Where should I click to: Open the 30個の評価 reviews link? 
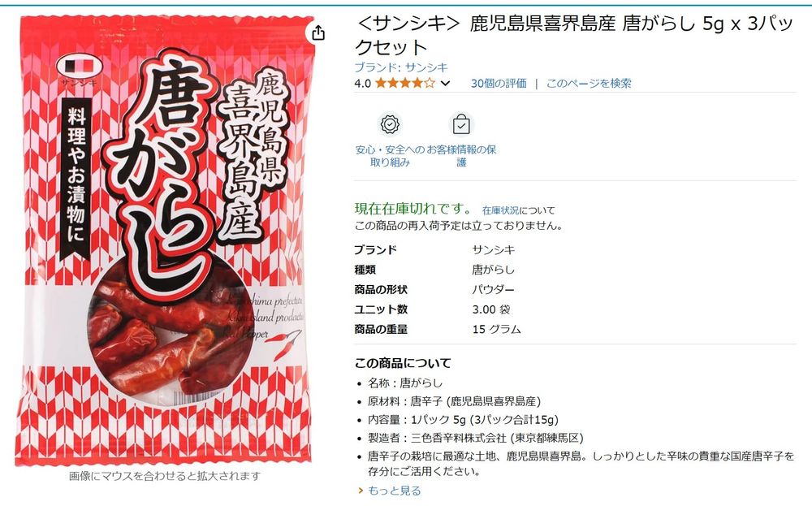point(499,83)
